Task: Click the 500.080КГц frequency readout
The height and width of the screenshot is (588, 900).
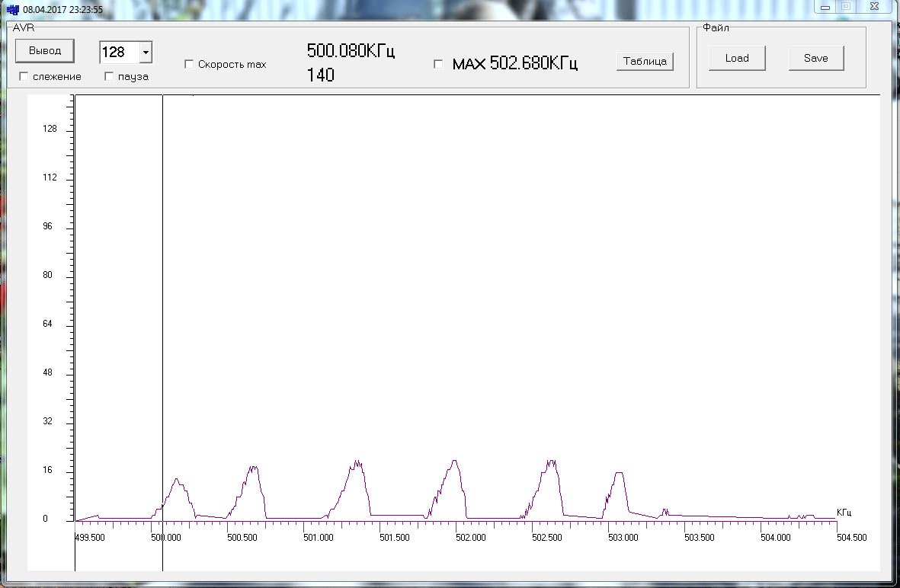Action: coord(351,51)
